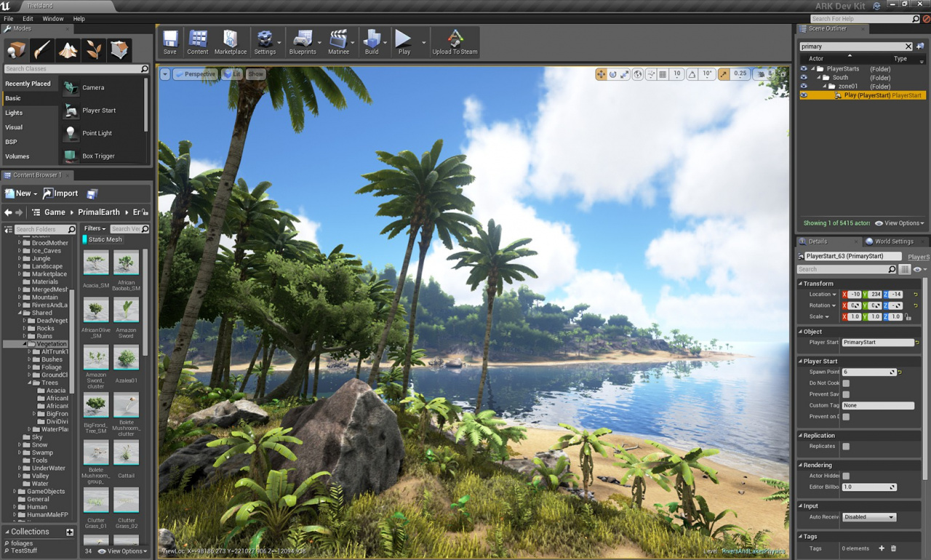
Task: Open the Edit menu
Action: (x=28, y=19)
